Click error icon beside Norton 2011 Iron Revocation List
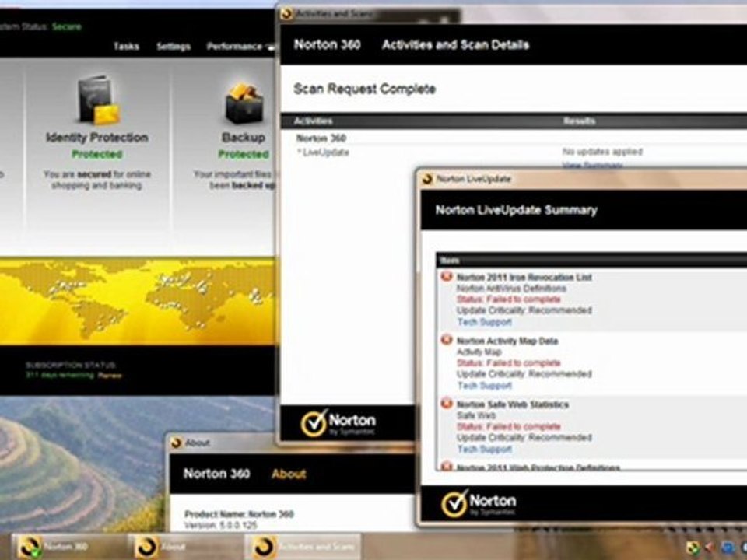Viewport: 747px width, 560px height. [x=447, y=276]
